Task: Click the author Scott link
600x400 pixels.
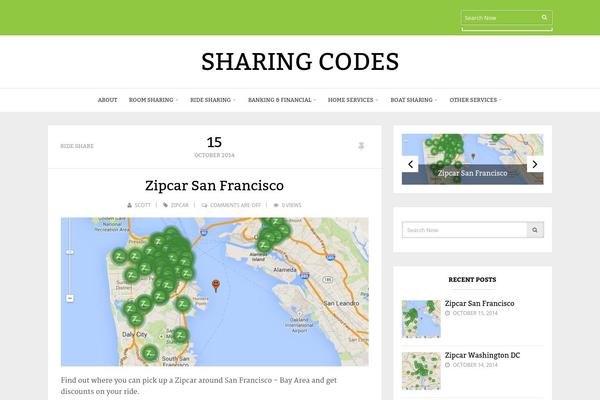Action: (x=142, y=205)
